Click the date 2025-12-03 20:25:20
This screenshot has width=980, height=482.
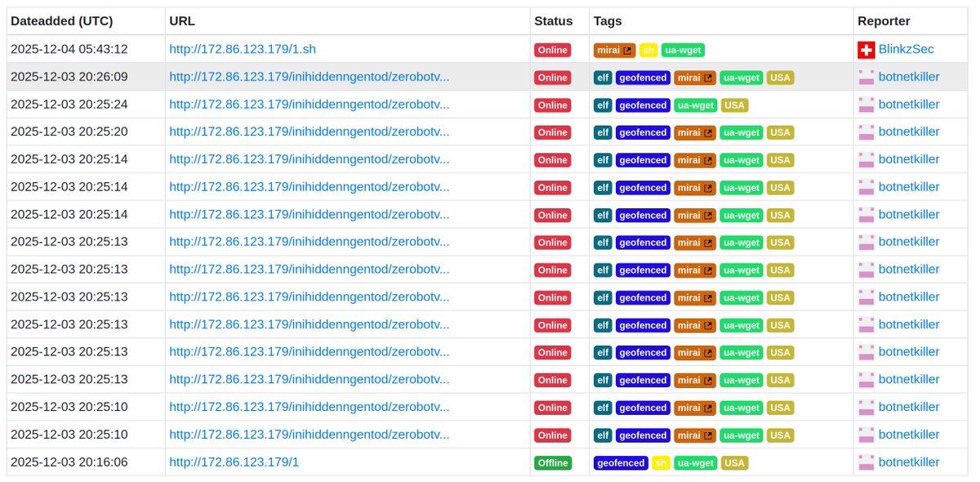(69, 132)
